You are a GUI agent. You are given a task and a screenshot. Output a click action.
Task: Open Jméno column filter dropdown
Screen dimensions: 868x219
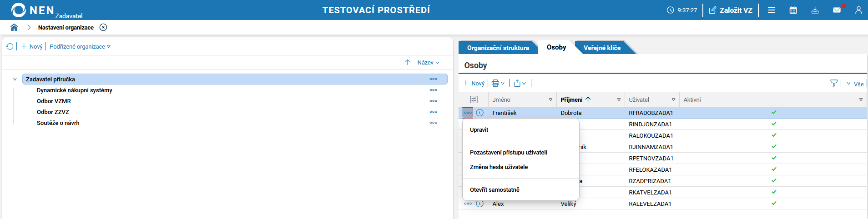(550, 100)
